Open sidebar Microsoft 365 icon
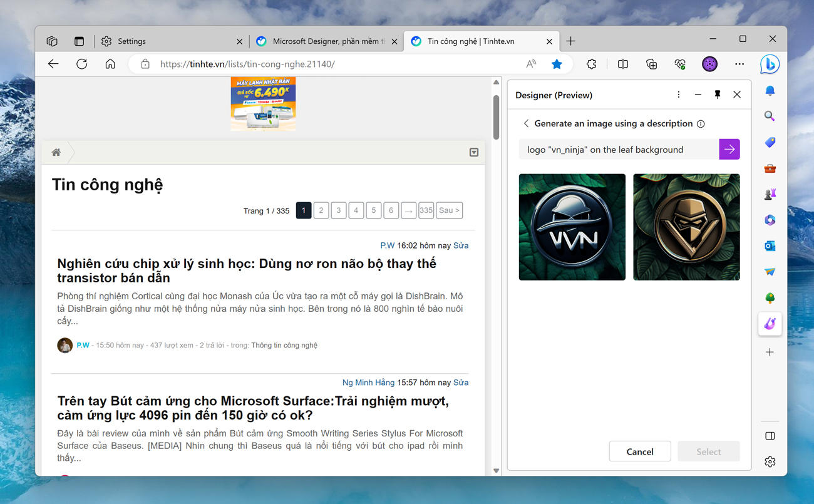814x504 pixels. pos(770,220)
